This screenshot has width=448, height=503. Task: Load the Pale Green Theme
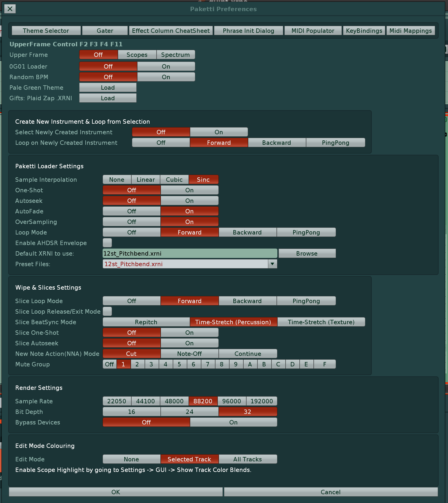[x=108, y=88]
